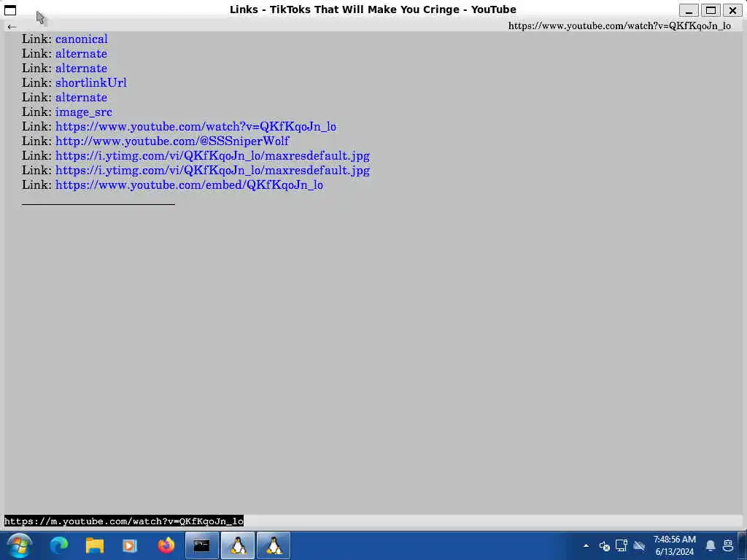Open the Windows Start orb
Screen dimensions: 747x560
(20, 545)
